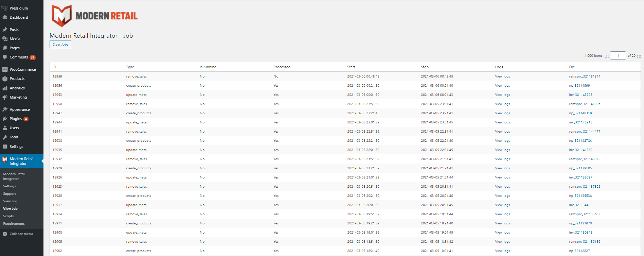The width and height of the screenshot is (644, 256).
Task: Click the Appearance paintbrush icon
Action: [5, 109]
